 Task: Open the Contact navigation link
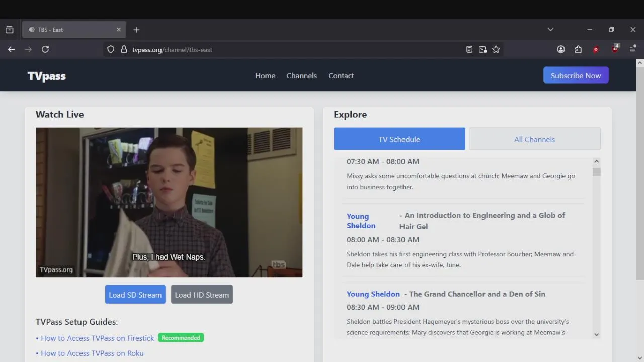pos(341,76)
